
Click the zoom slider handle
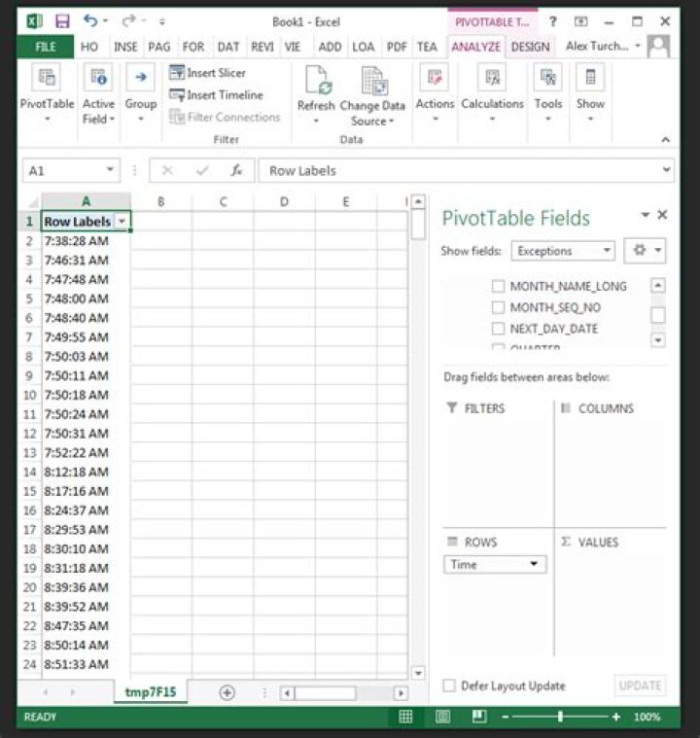pos(560,717)
